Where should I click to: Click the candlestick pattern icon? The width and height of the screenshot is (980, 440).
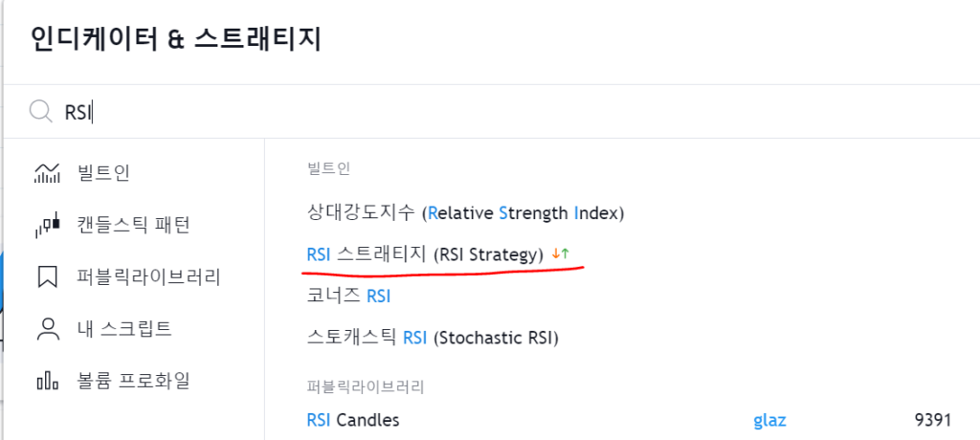(x=47, y=225)
